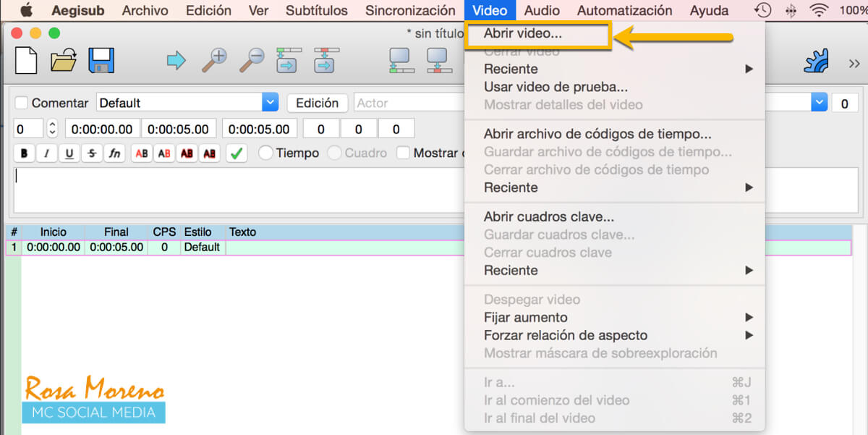Select the Cuadro radio button
Screen dimensions: 868x435
tap(335, 153)
